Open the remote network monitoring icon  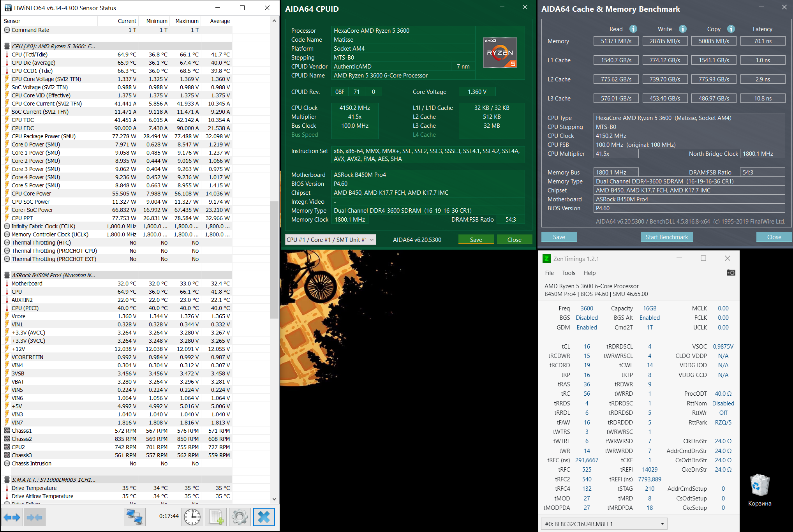pyautogui.click(x=135, y=517)
